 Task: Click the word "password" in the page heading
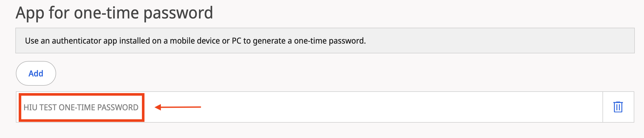tap(178, 13)
